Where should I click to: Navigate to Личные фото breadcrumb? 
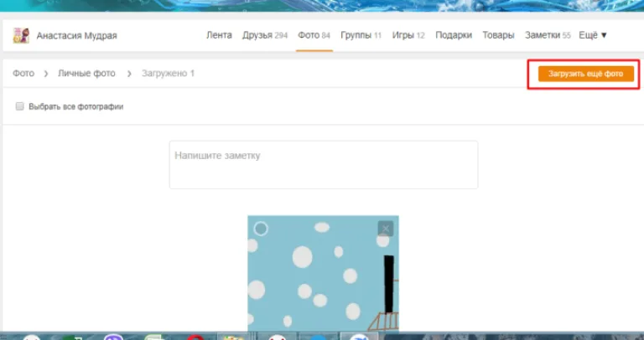[x=86, y=74]
